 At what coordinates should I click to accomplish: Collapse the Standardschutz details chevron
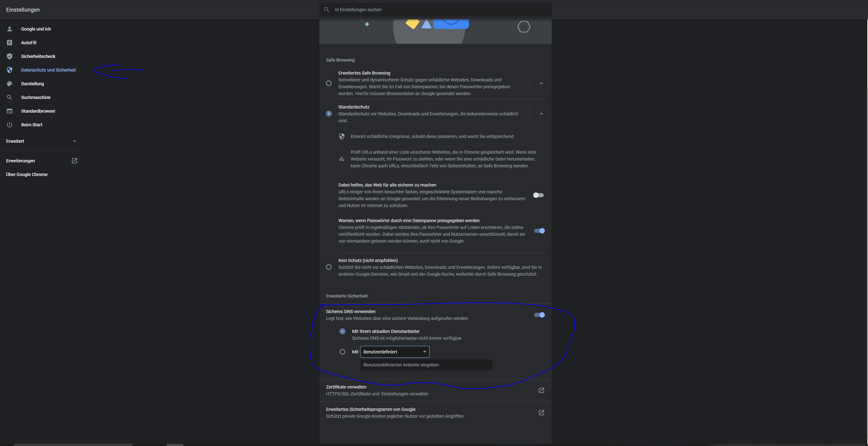click(x=541, y=114)
